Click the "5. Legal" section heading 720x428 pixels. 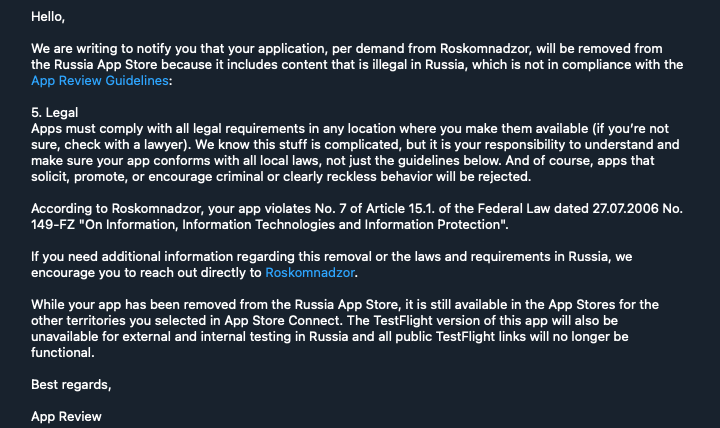55,113
